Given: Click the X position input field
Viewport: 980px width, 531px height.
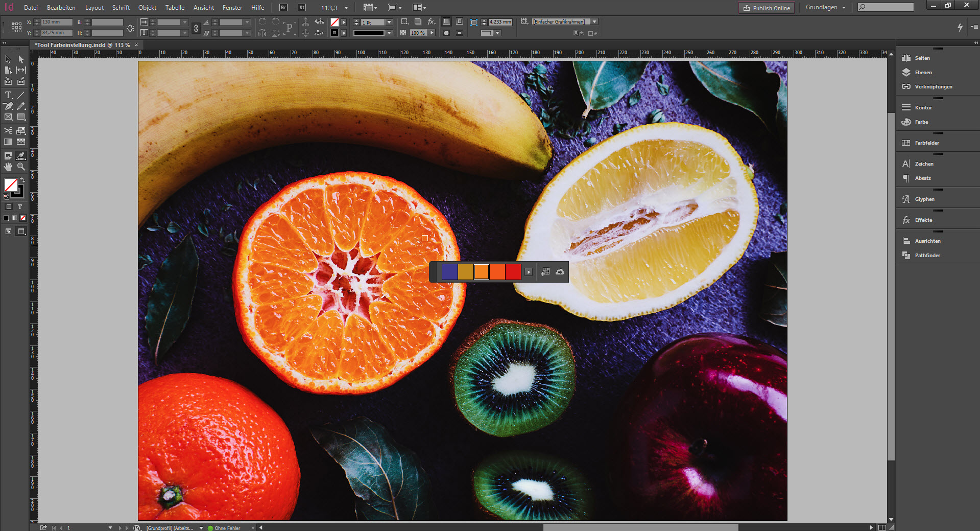Looking at the screenshot, I should tap(56, 22).
